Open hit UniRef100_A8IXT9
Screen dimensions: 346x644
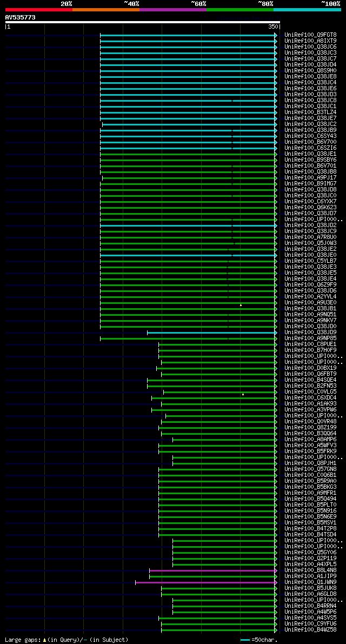[310, 41]
